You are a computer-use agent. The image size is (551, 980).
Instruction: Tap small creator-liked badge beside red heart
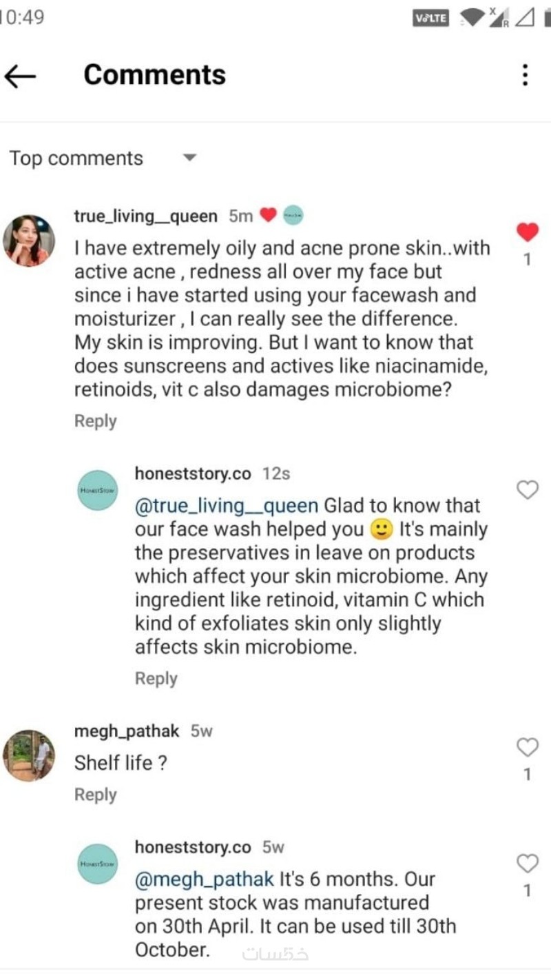click(x=293, y=216)
